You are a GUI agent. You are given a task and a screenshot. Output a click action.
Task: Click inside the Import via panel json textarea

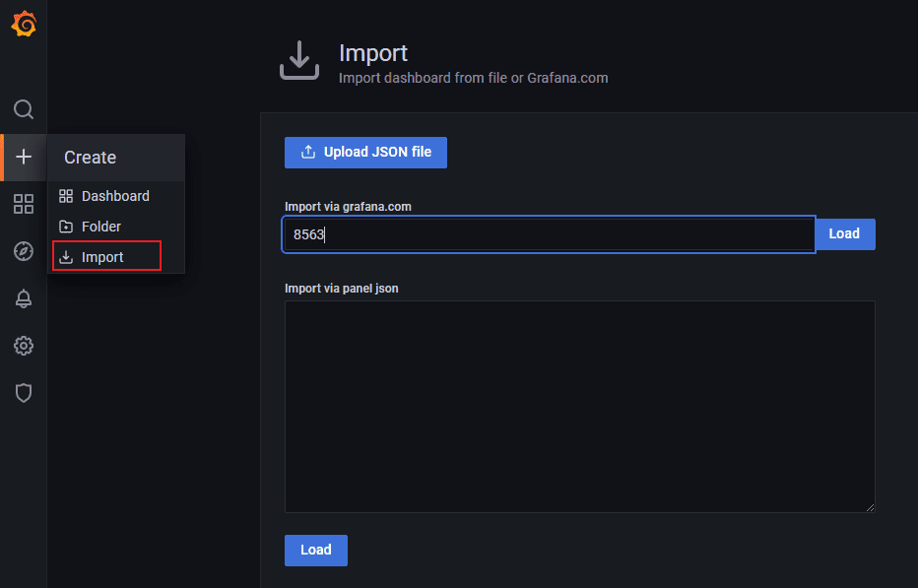point(579,406)
